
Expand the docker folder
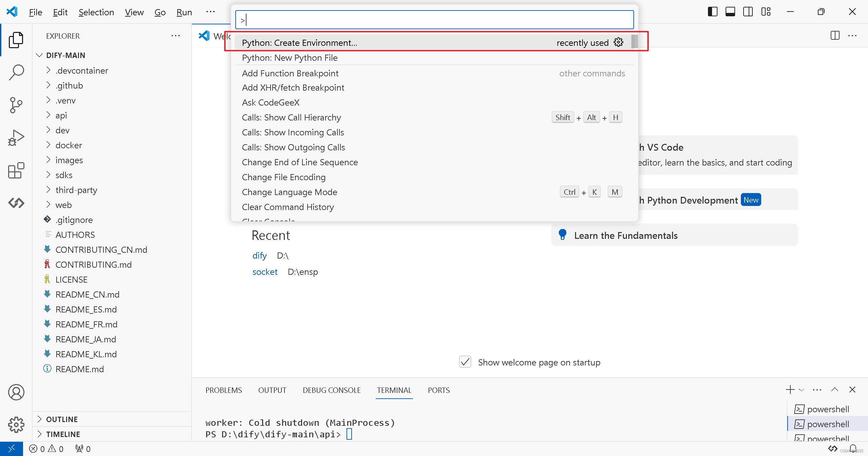tap(68, 145)
